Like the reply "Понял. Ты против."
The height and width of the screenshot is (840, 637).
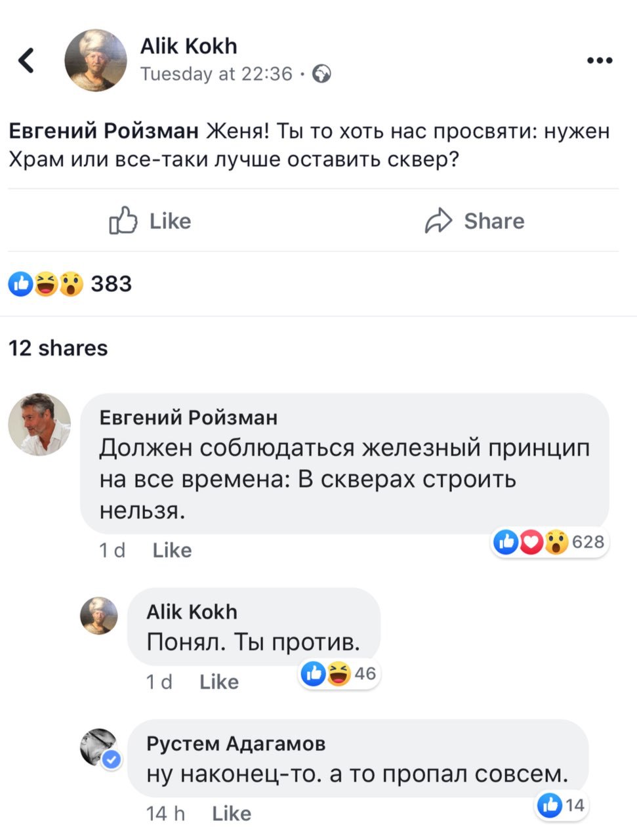(218, 682)
